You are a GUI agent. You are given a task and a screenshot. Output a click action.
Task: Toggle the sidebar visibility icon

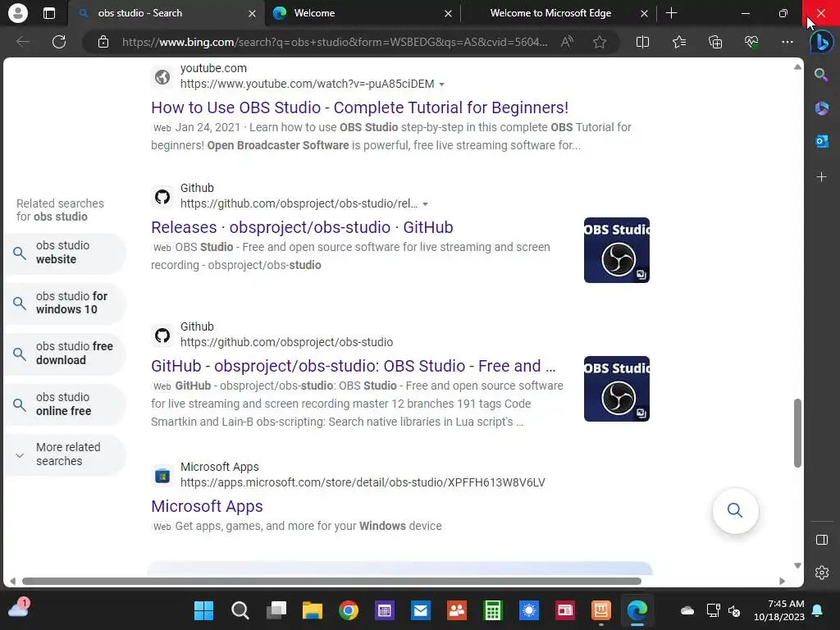[x=821, y=540]
